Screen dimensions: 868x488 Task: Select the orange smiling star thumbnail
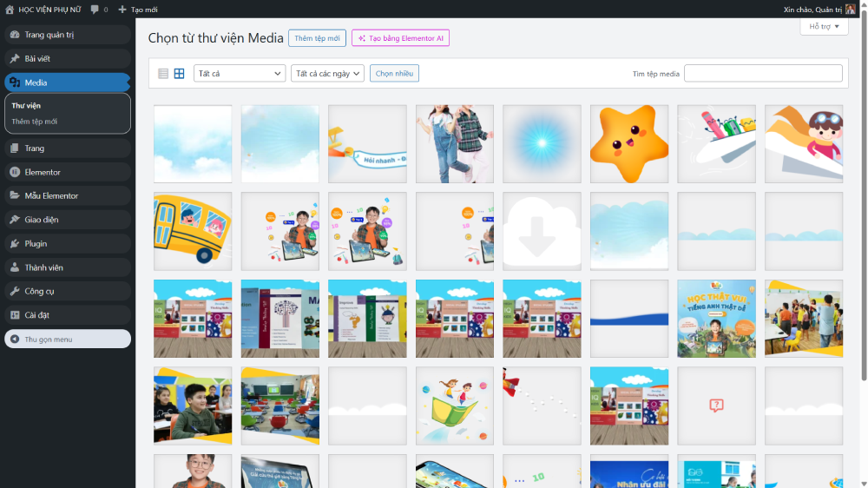point(628,144)
